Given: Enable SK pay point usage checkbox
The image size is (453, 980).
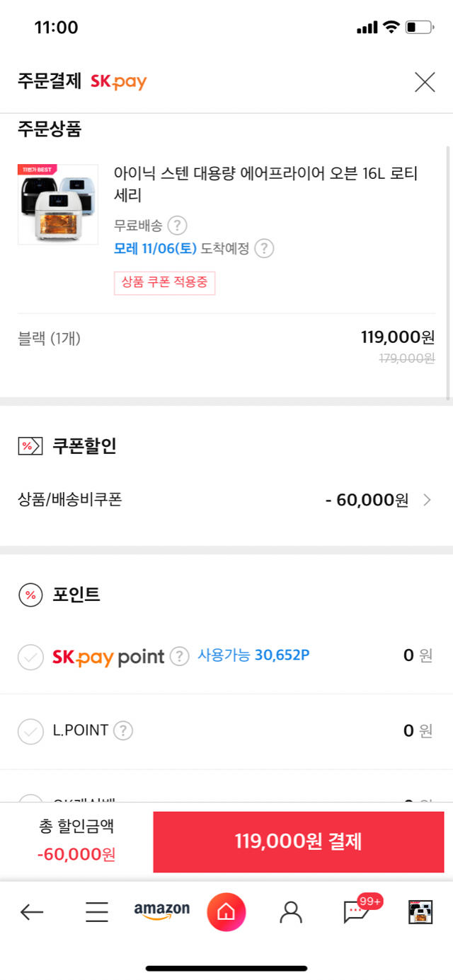Looking at the screenshot, I should pos(30,657).
